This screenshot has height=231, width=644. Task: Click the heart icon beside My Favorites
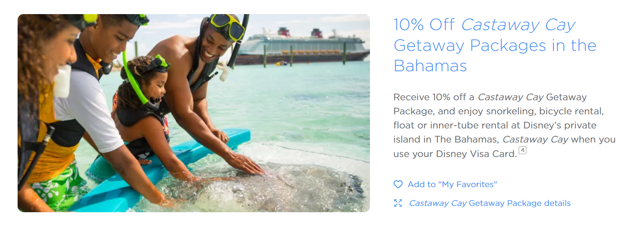(398, 184)
